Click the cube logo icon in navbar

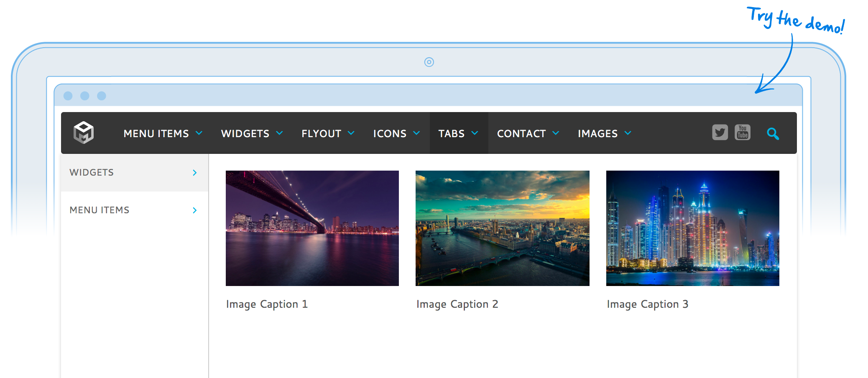(84, 133)
